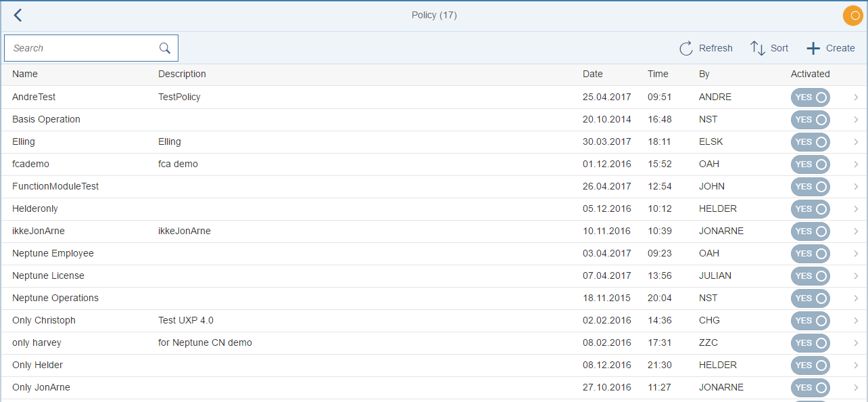This screenshot has width=868, height=402.
Task: Open only harvey row chevron
Action: tap(856, 343)
